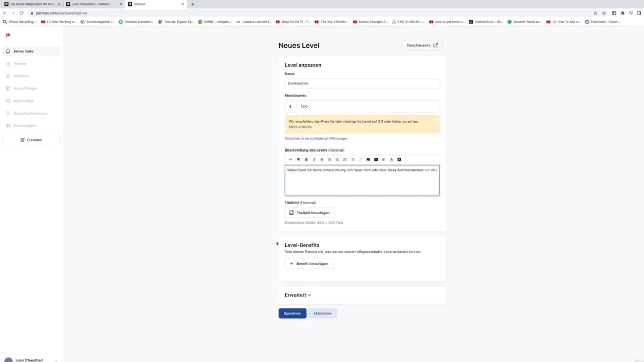Screen dimensions: 644x362
Task: Click the Erstellen sidebar menu item
Action: tap(32, 140)
